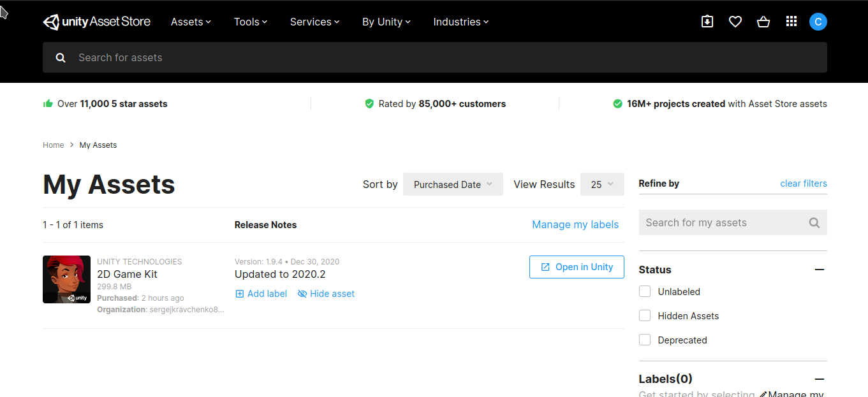Viewport: 868px width, 397px height.
Task: Click the magnifier icon in my assets search
Action: 814,222
